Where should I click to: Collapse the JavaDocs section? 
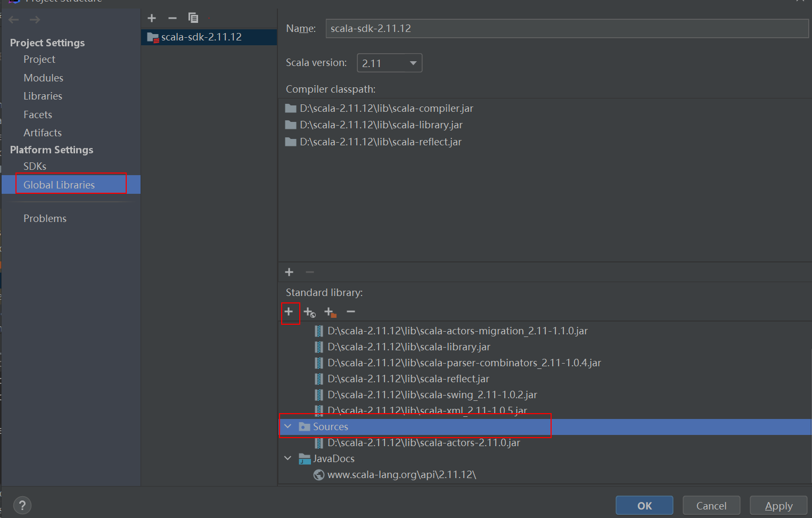[x=288, y=458]
